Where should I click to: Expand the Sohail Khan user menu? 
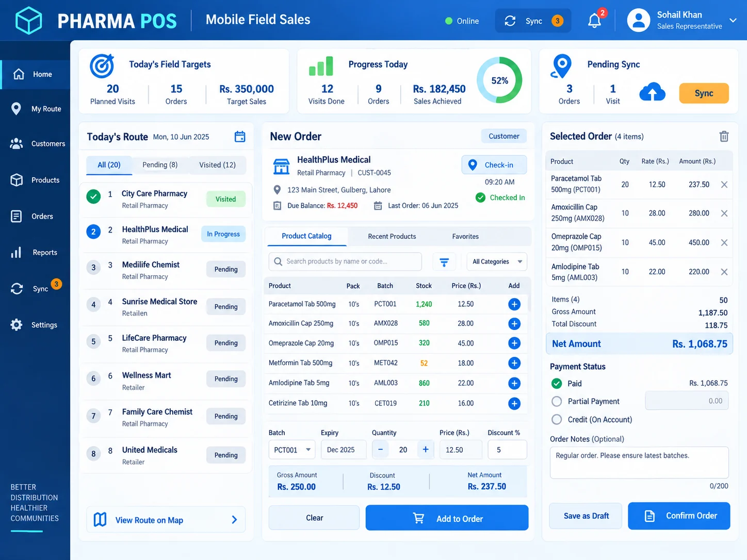point(733,21)
